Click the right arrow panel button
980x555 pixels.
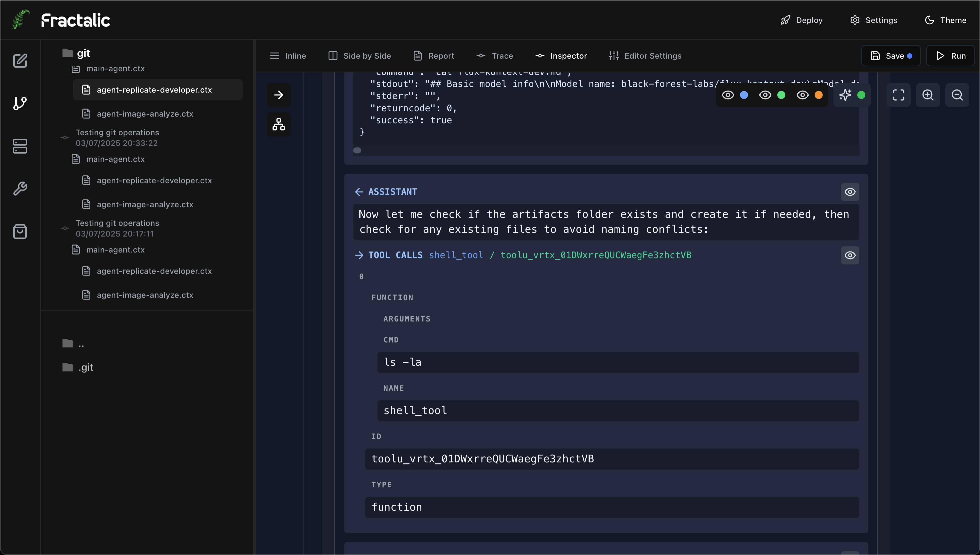pyautogui.click(x=279, y=95)
